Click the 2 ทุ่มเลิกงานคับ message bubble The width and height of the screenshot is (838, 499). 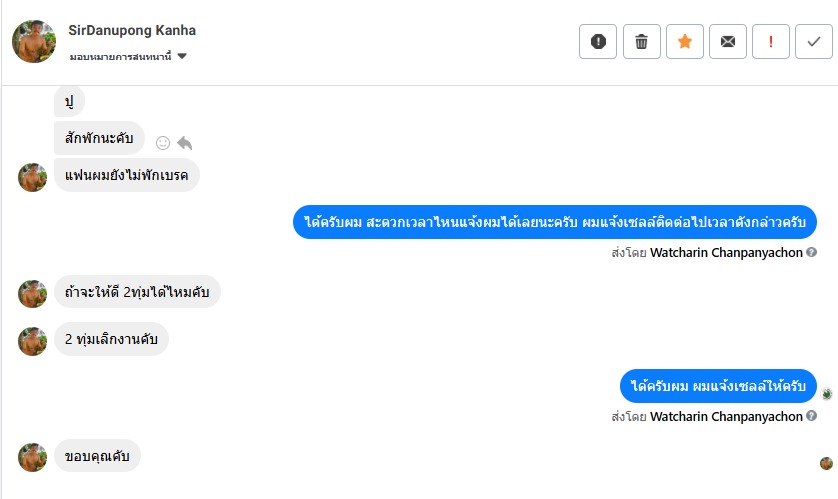pos(111,339)
